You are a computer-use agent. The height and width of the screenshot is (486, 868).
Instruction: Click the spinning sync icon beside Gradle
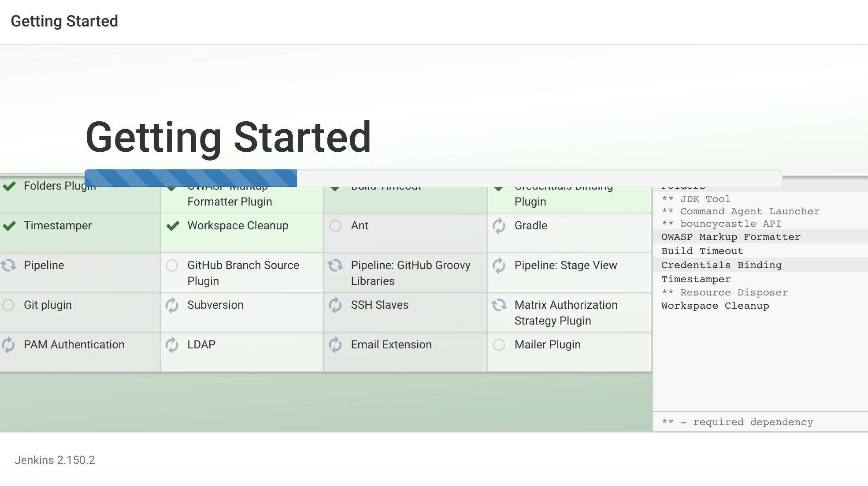coord(499,226)
